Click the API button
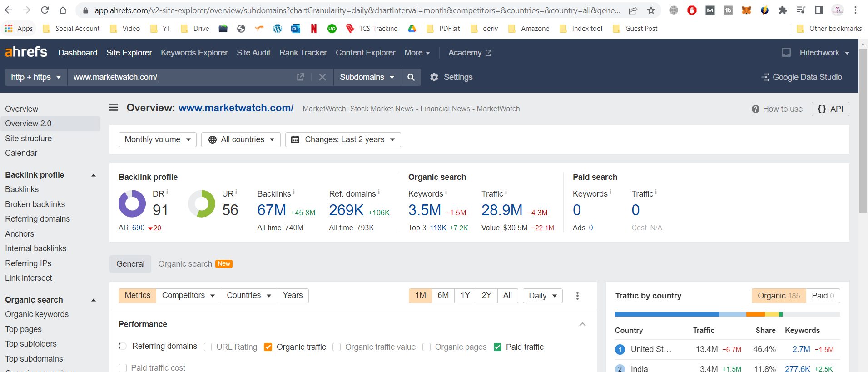This screenshot has width=868, height=372. [x=830, y=109]
